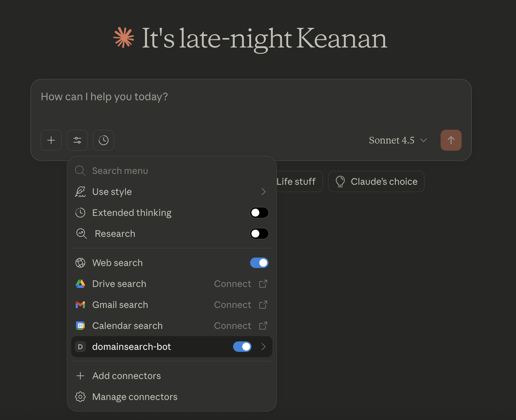516x420 pixels.
Task: Click the magnifier icon in Search menu
Action: tap(80, 171)
